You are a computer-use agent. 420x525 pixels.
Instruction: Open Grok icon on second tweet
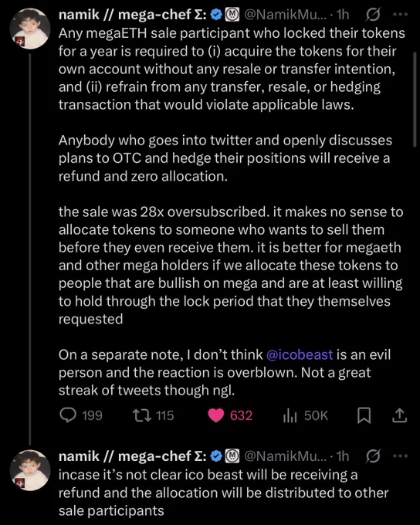[373, 456]
